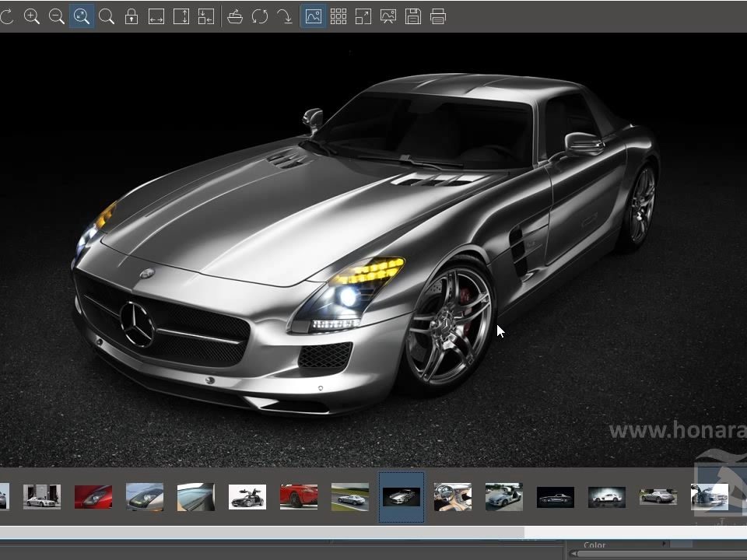Click the filmstrip horizontal scrollbar thumb
This screenshot has width=747, height=560.
[x=262, y=532]
